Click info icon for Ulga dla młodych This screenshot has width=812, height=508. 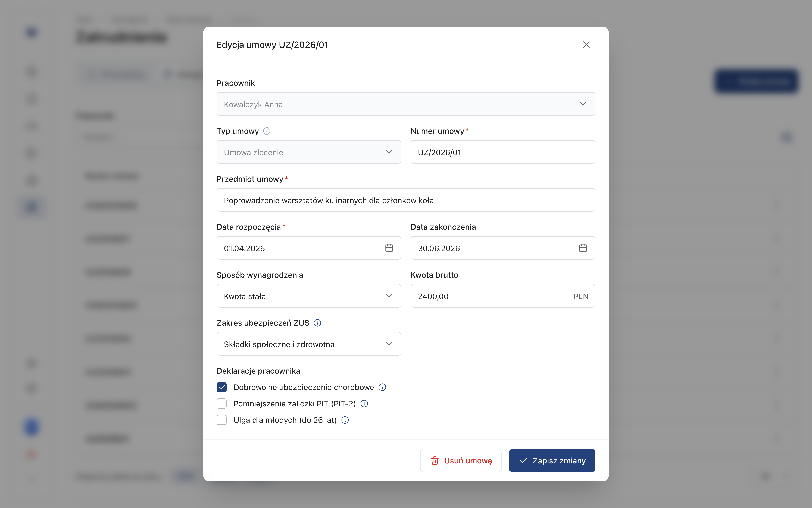tap(345, 420)
